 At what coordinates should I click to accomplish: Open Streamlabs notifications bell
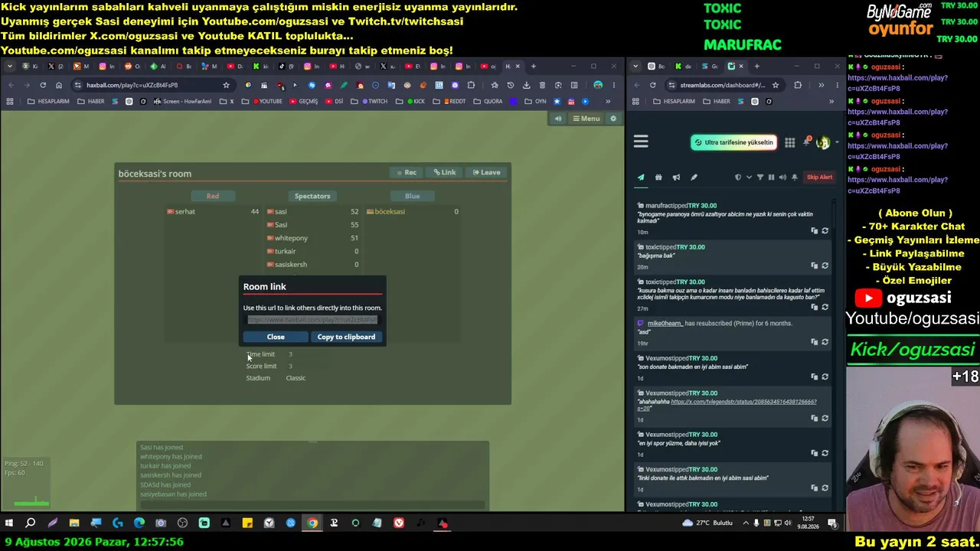[806, 142]
